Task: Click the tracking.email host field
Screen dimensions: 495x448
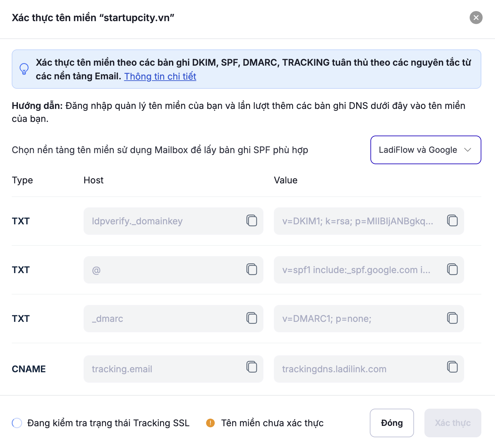Action: 163,369
